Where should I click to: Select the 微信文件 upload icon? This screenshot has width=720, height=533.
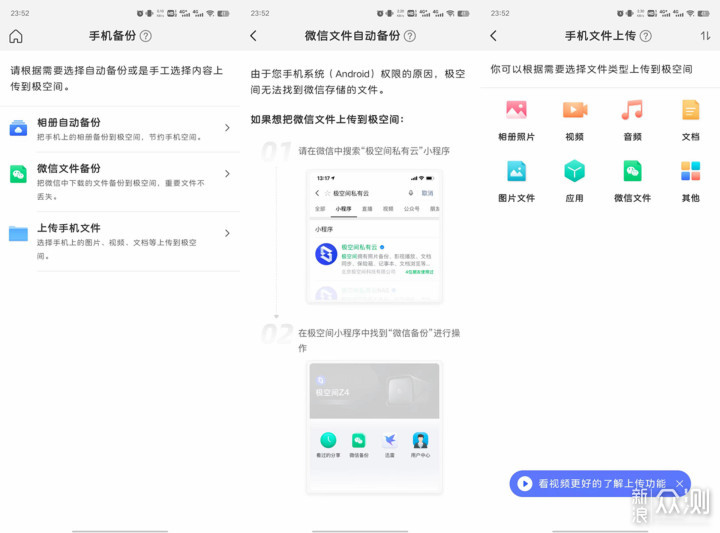pyautogui.click(x=632, y=171)
